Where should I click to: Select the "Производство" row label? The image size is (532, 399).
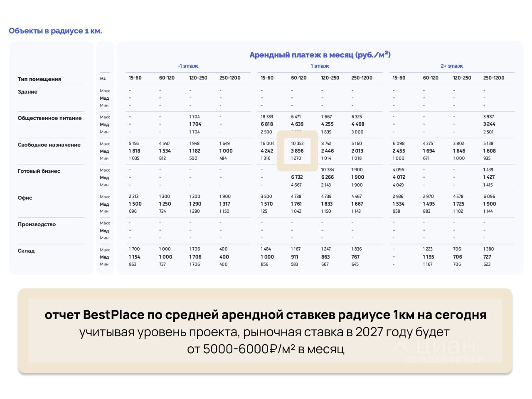(37, 224)
